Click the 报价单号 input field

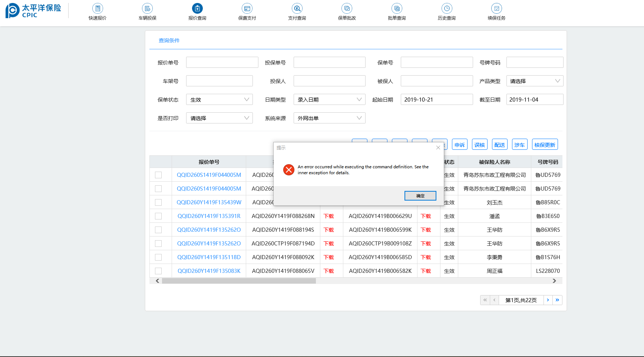coord(222,62)
